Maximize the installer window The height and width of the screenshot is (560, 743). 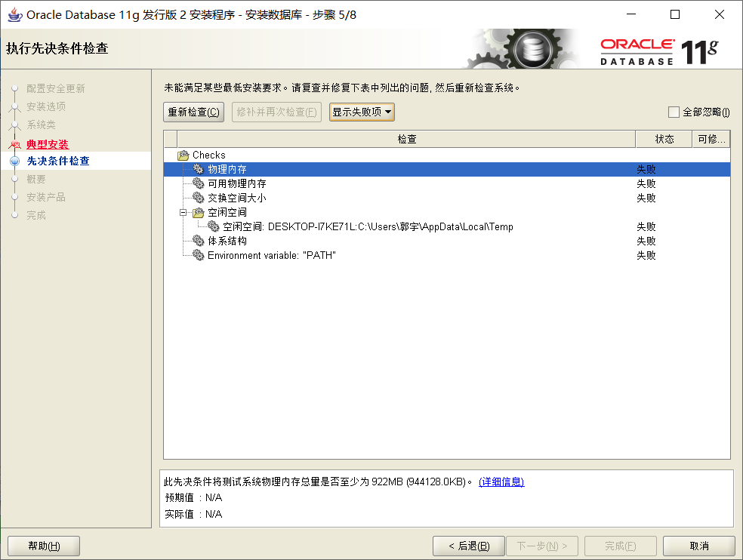tap(675, 14)
